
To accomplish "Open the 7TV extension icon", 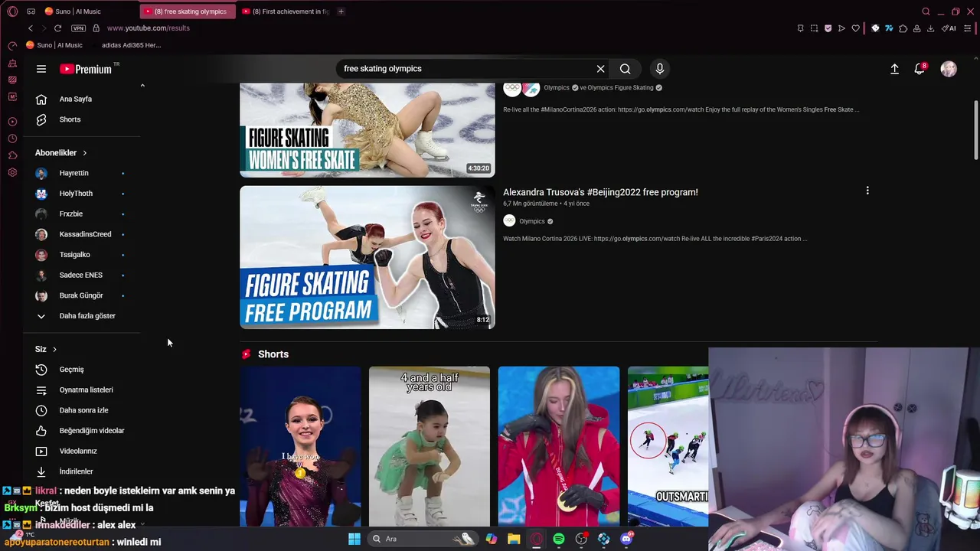I will [x=889, y=28].
